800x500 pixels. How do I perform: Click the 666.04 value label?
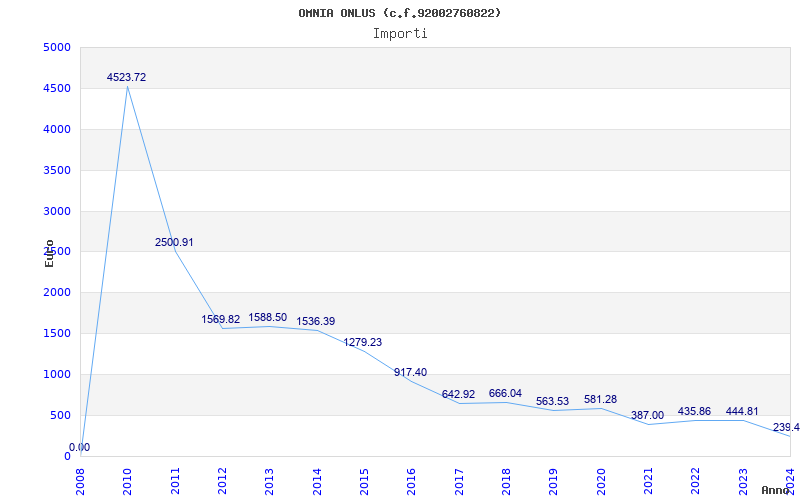pos(506,393)
